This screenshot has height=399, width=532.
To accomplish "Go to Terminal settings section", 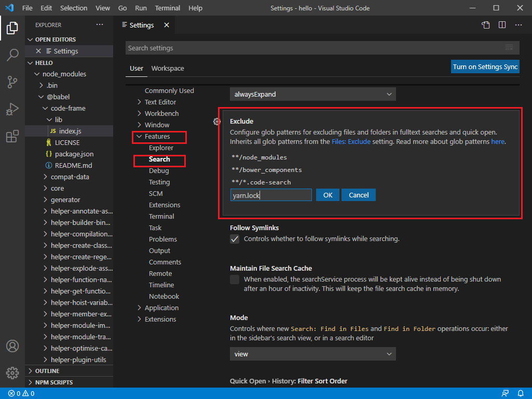I will pos(161,216).
